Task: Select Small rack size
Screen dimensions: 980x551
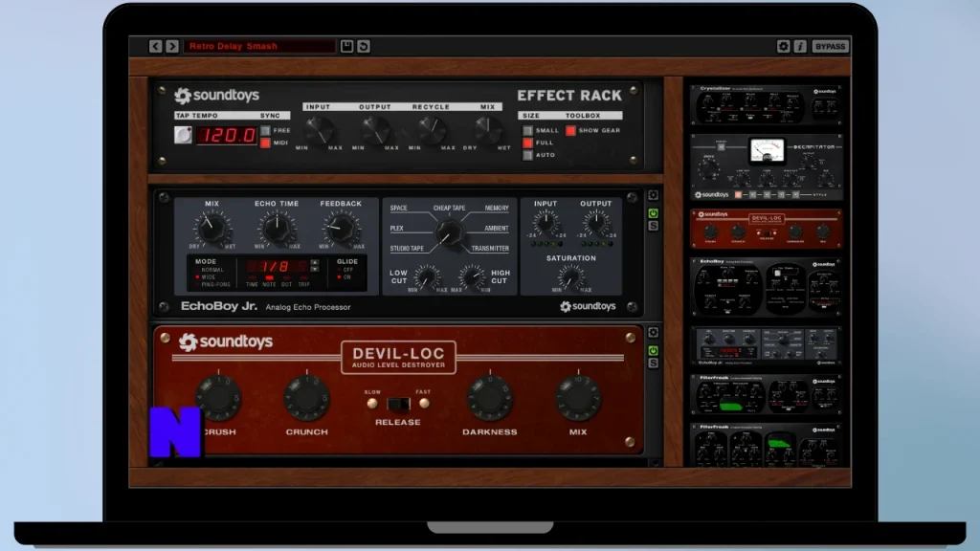Action: (x=528, y=130)
